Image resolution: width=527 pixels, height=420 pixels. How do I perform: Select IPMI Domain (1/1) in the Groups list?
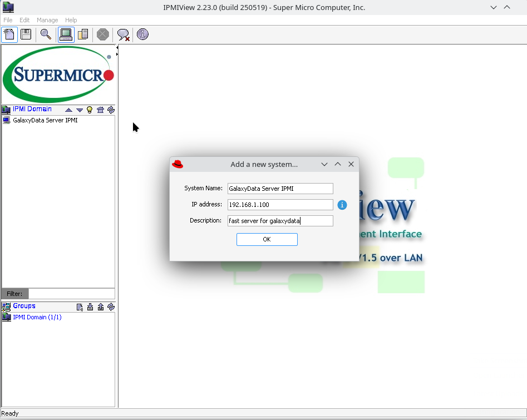tap(37, 317)
